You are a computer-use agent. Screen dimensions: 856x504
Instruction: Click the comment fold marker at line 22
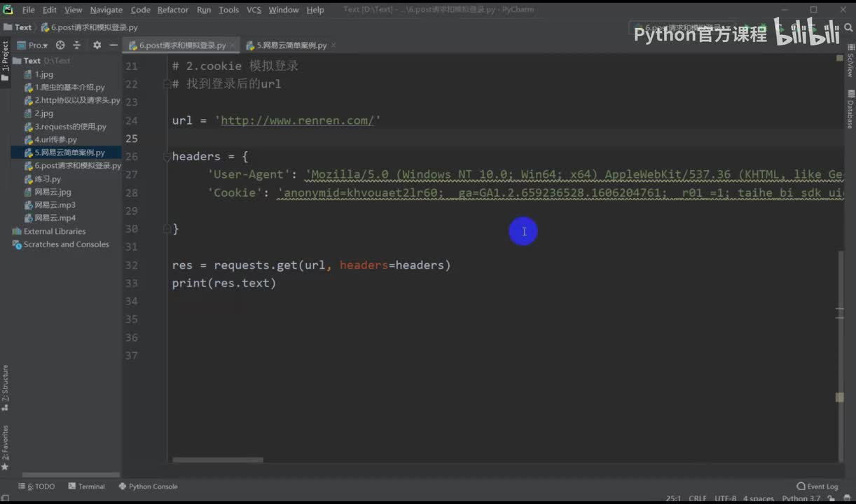click(x=167, y=84)
